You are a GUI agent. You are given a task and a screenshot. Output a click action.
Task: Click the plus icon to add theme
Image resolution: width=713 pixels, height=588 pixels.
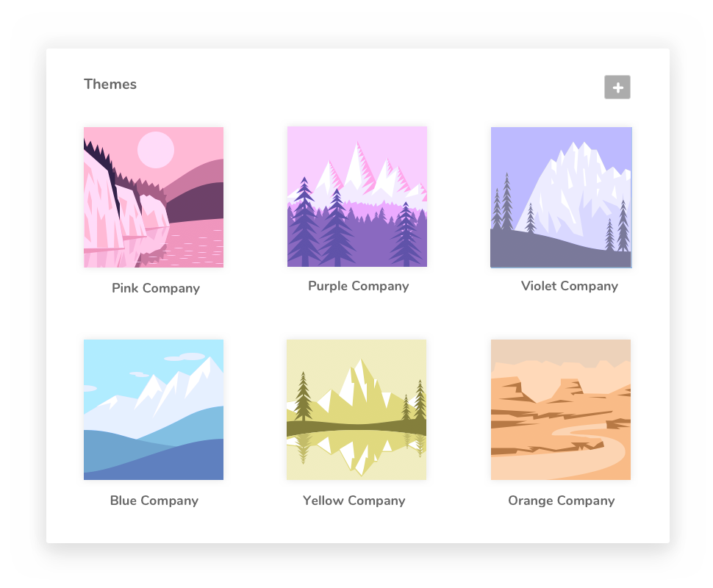click(x=617, y=87)
